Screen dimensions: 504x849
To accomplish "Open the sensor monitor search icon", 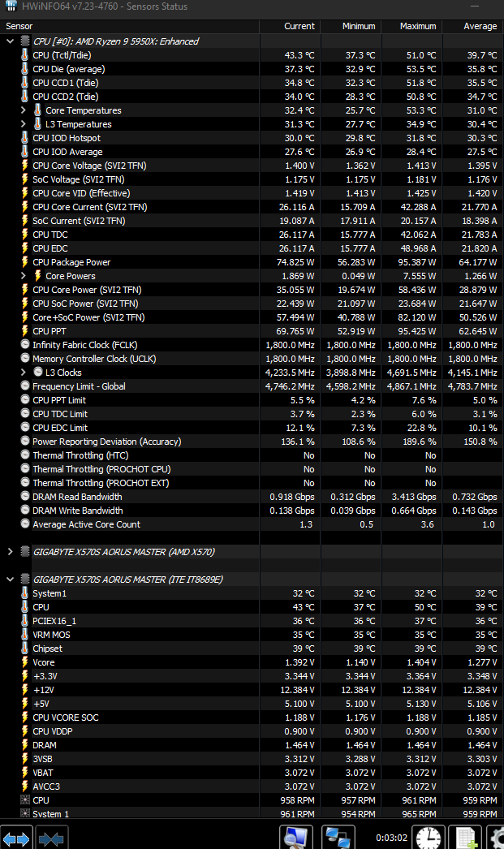I will click(x=296, y=838).
